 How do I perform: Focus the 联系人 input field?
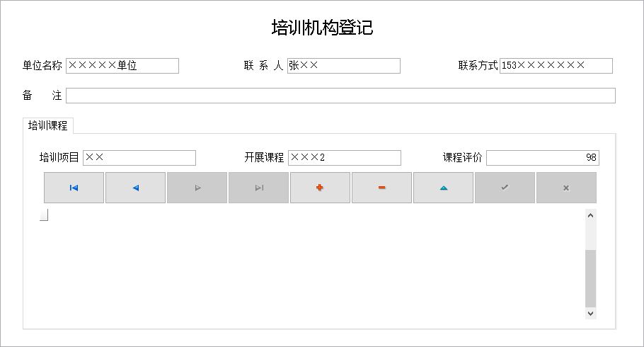point(344,66)
